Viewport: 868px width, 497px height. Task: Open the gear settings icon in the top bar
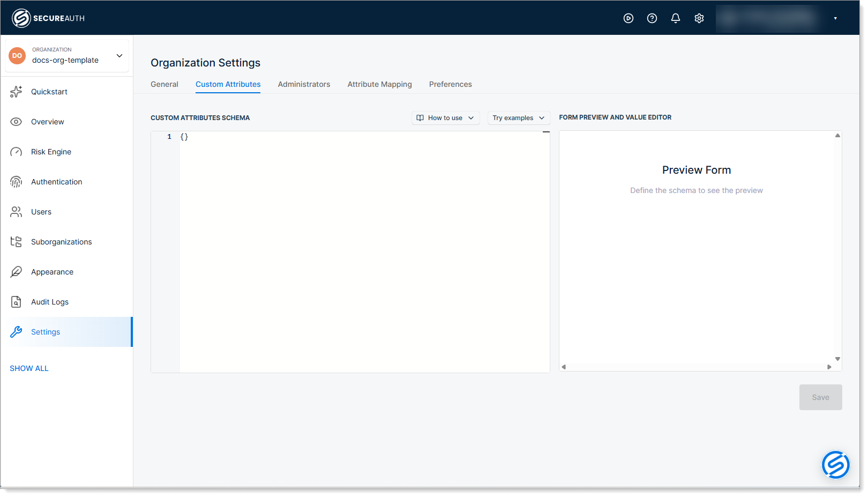click(699, 18)
